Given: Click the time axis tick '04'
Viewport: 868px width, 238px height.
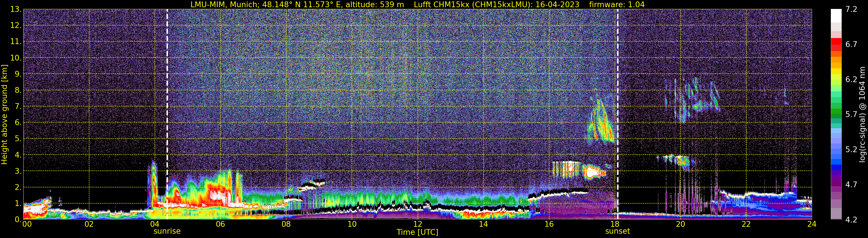Looking at the screenshot, I should (155, 224).
